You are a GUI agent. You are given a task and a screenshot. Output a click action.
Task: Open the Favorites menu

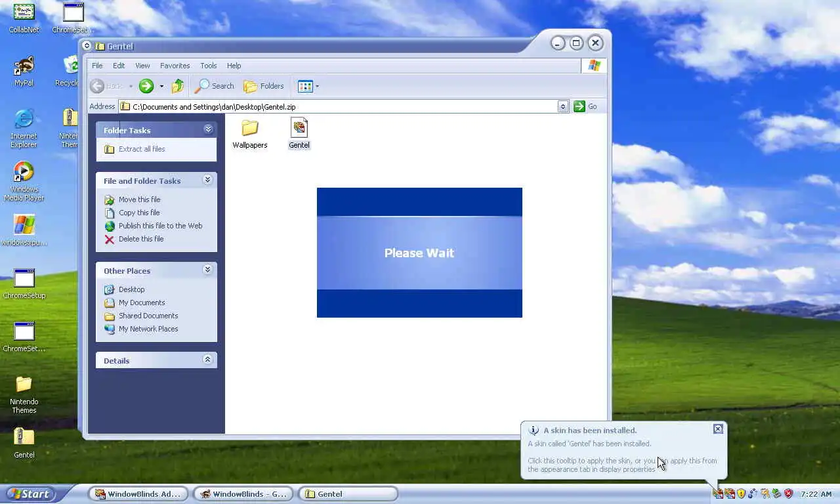pyautogui.click(x=175, y=66)
